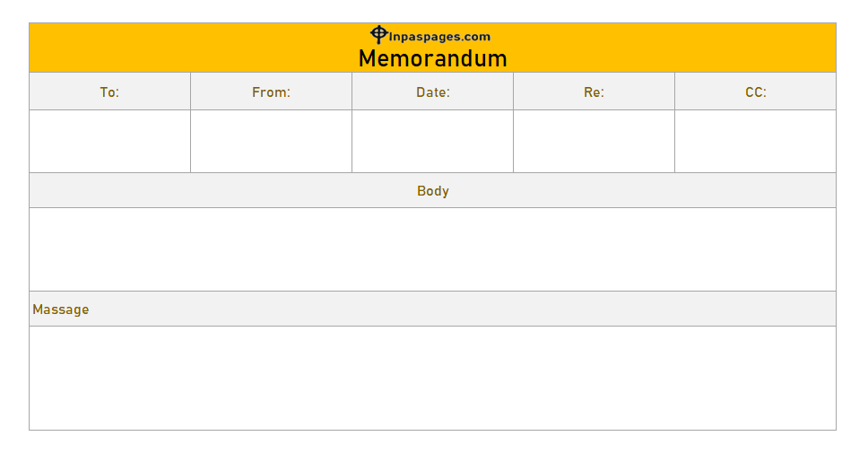Screen dimensions: 868x462
Task: Click the To: header cell
Action: point(109,92)
